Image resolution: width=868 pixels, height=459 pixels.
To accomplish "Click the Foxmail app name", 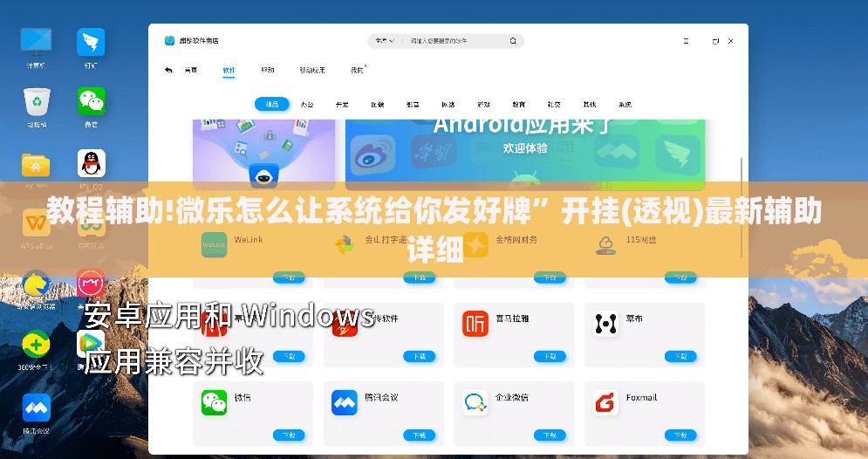I will [x=641, y=398].
